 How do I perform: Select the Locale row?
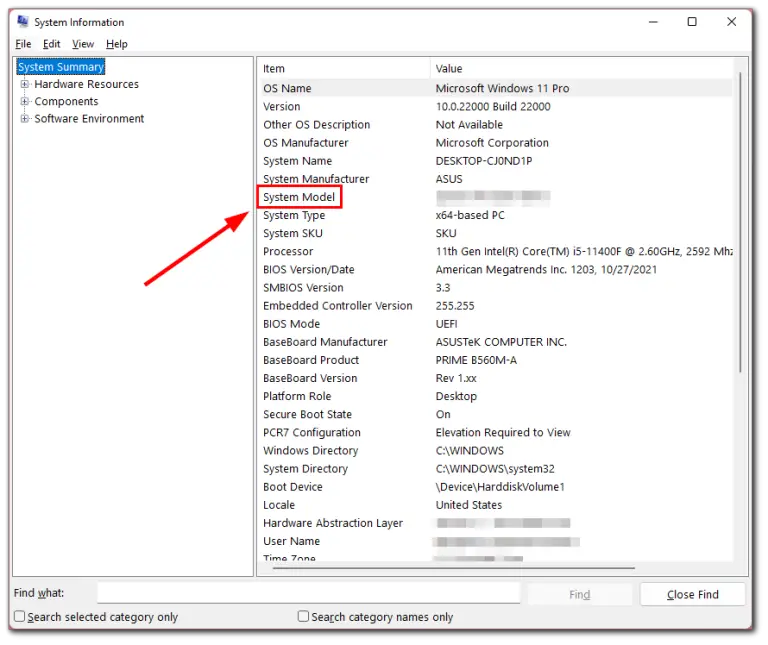pyautogui.click(x=496, y=505)
